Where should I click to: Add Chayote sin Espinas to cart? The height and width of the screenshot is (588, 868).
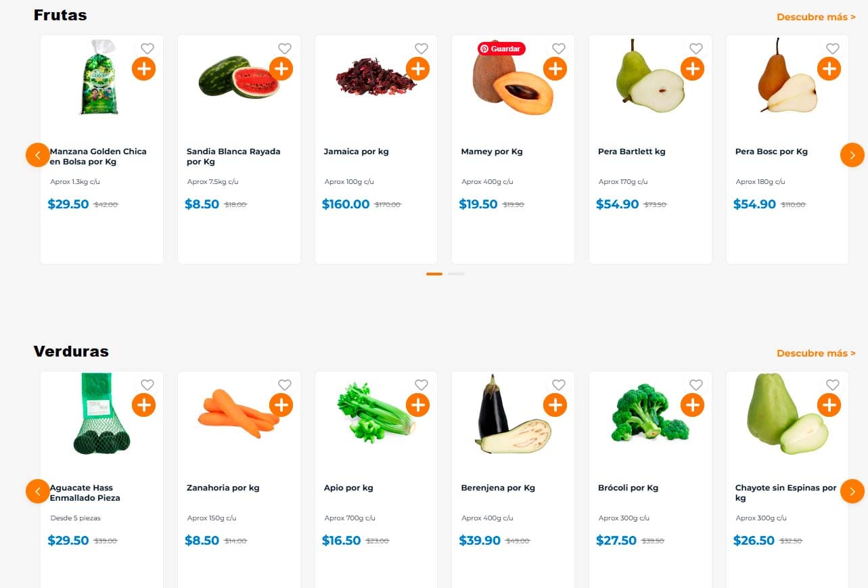pyautogui.click(x=829, y=405)
